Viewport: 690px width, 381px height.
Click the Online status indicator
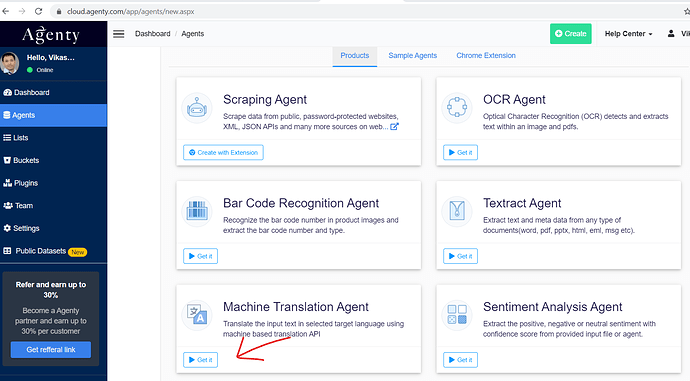tap(40, 70)
